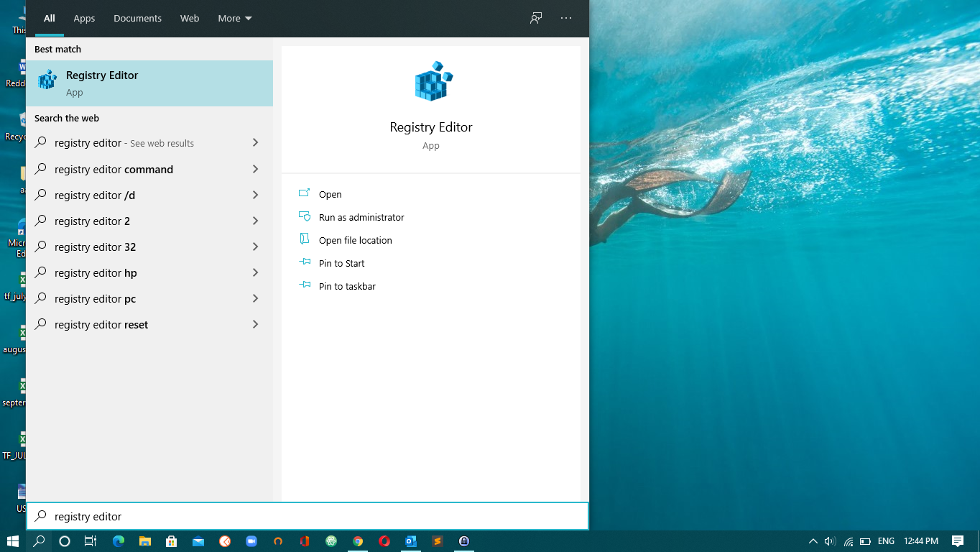Open the feedback icon near the top right
This screenshot has width=980, height=552.
point(535,18)
